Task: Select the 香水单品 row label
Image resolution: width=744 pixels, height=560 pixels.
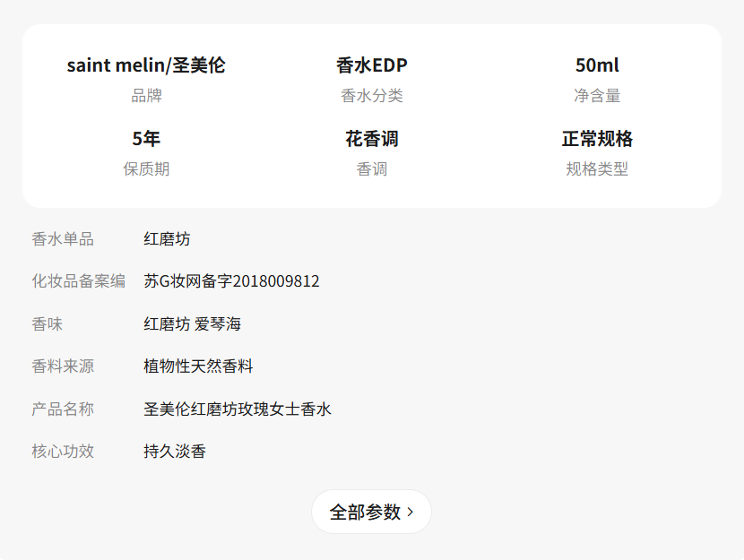Action: [x=63, y=239]
